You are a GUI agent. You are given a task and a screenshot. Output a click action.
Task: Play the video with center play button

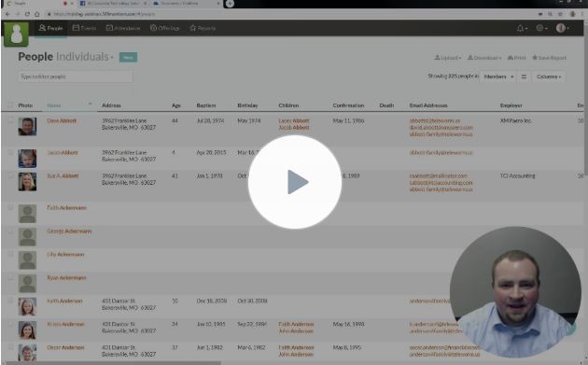295,182
